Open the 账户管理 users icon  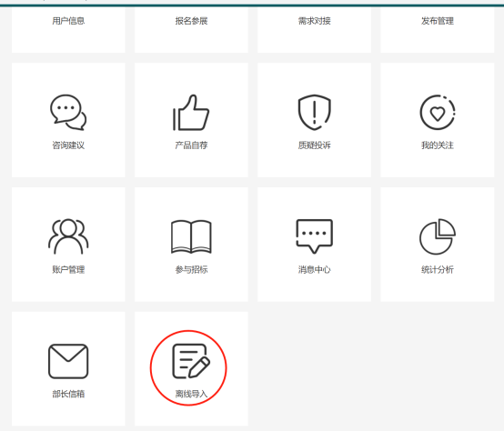[68, 236]
